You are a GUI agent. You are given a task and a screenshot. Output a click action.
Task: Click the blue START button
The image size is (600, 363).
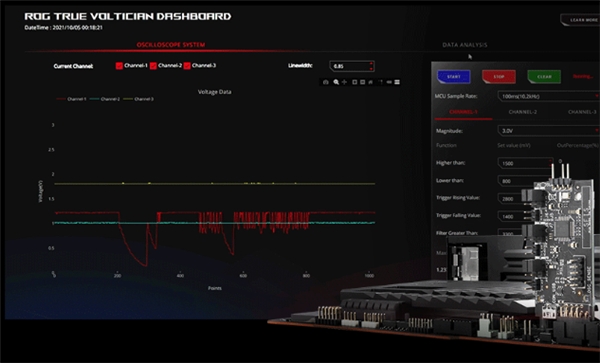pos(454,77)
